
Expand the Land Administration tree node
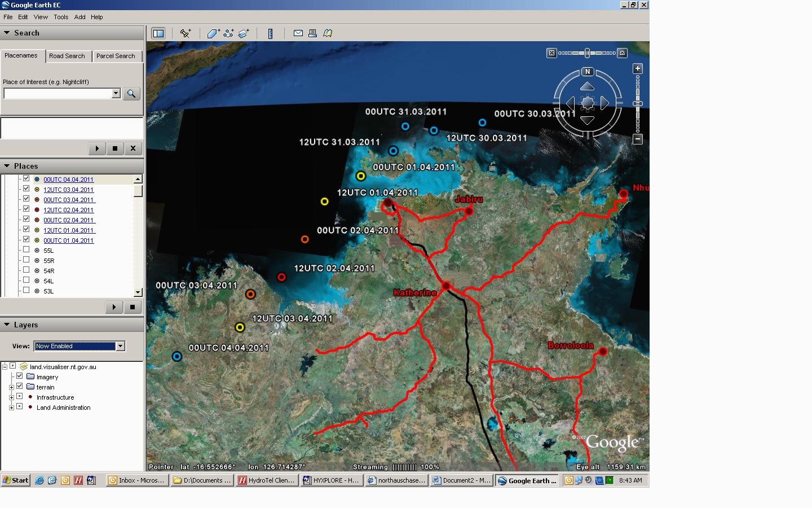point(11,408)
